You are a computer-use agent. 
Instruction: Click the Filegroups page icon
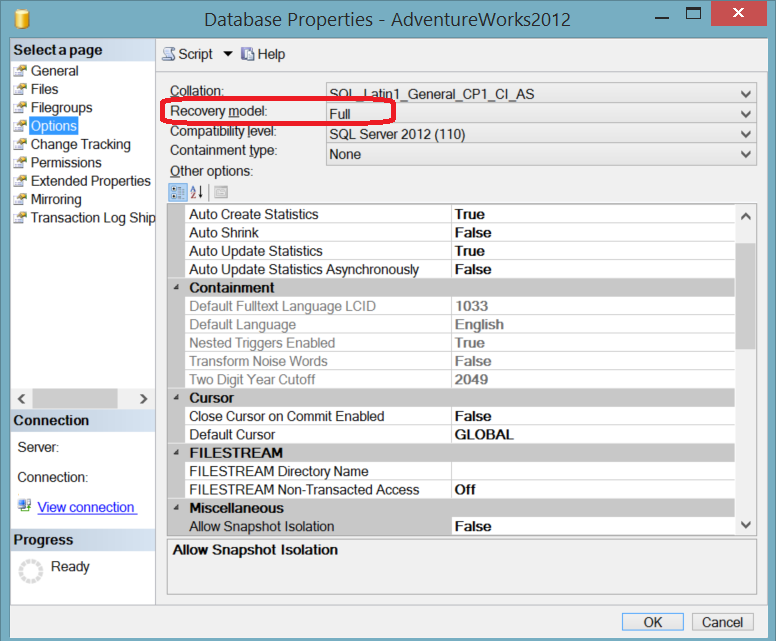click(x=20, y=107)
